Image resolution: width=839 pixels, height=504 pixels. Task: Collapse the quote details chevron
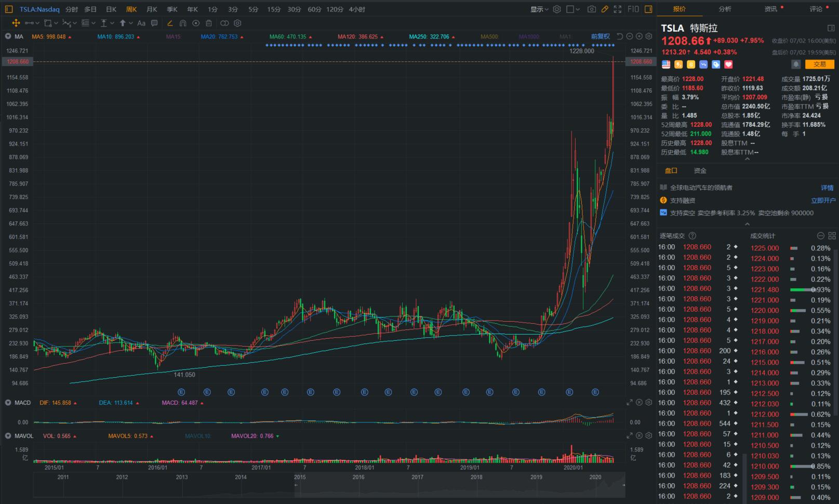747,159
